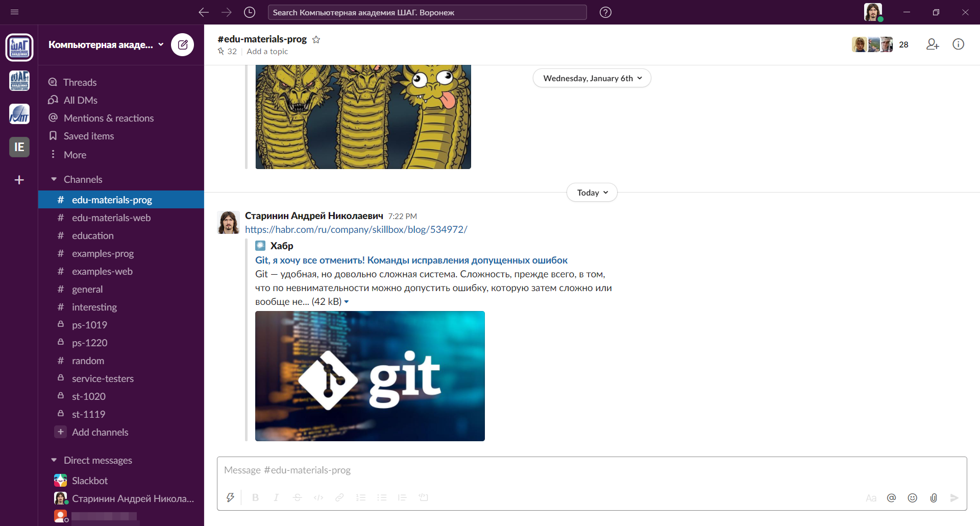980x526 pixels.
Task: Click the shortcuts lightning bolt icon
Action: [230, 497]
